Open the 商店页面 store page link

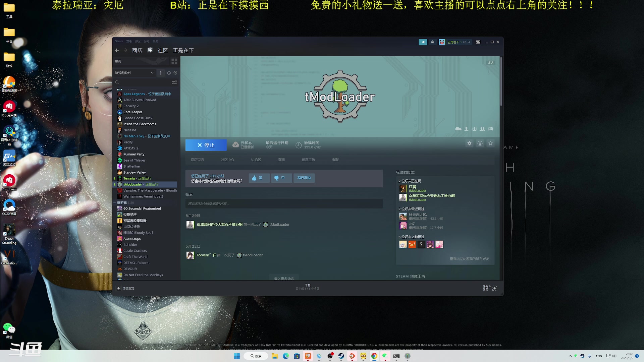pos(197,160)
